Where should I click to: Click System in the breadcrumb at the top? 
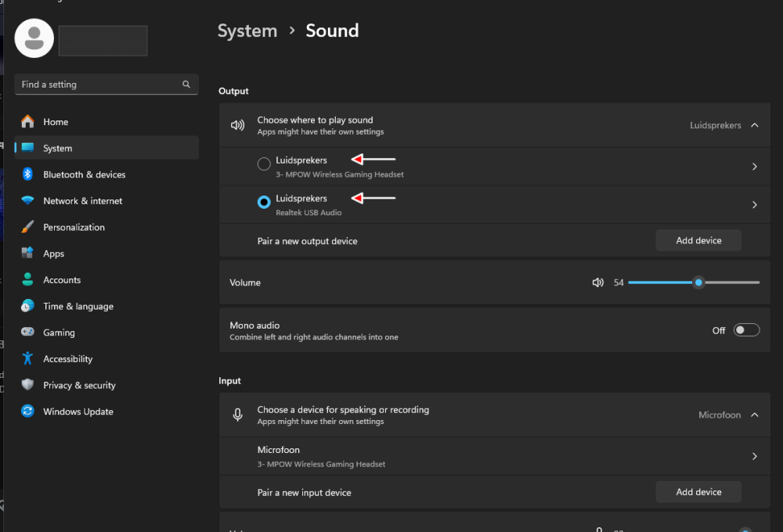pyautogui.click(x=247, y=31)
